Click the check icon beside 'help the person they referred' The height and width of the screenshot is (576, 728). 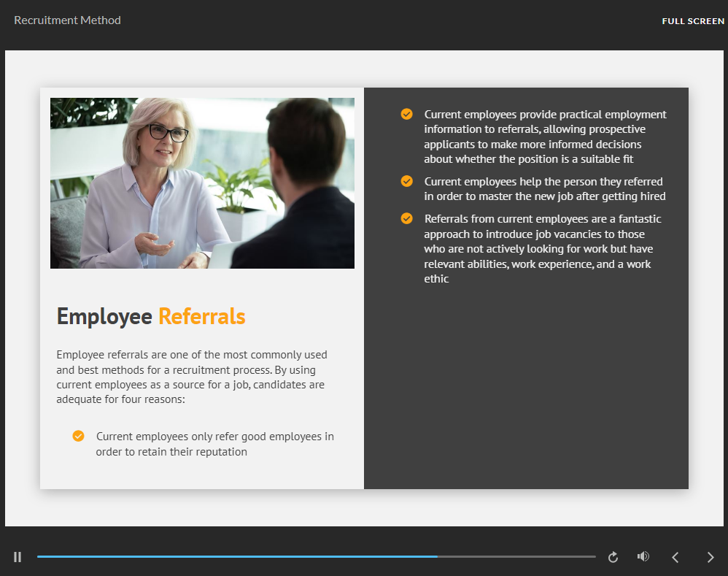[407, 181]
